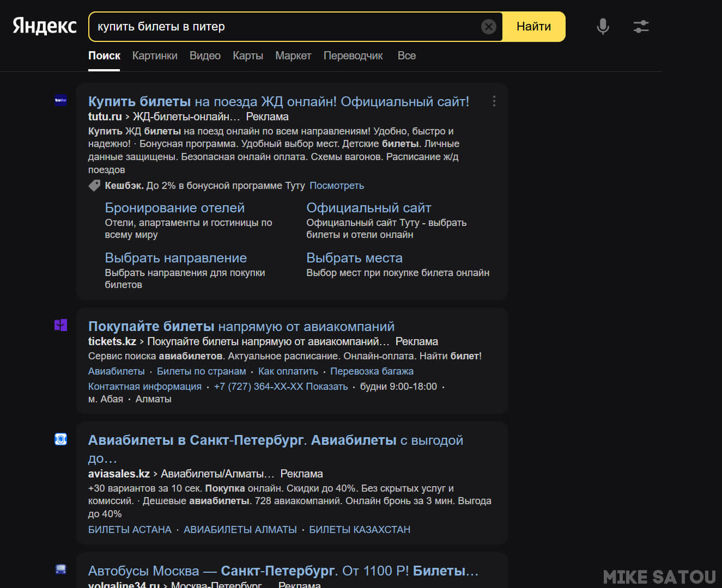
Task: Open the АВИАБИЛЕТЫ АЛМАТЫ link
Action: tap(240, 530)
